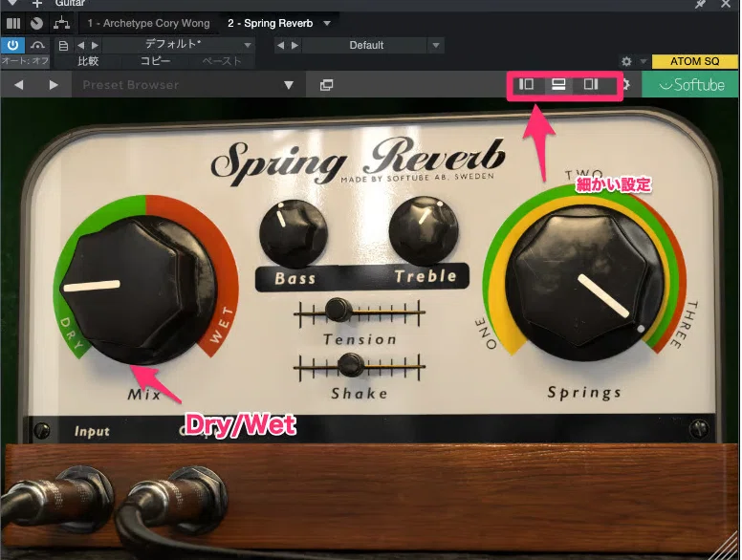This screenshot has width=742, height=560.
Task: Open the gear settings next to ATOM SQ
Action: pos(626,61)
